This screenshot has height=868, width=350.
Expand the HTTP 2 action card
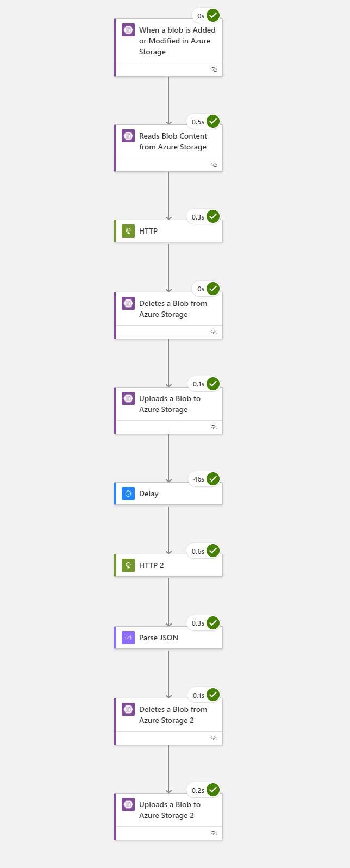click(x=168, y=565)
